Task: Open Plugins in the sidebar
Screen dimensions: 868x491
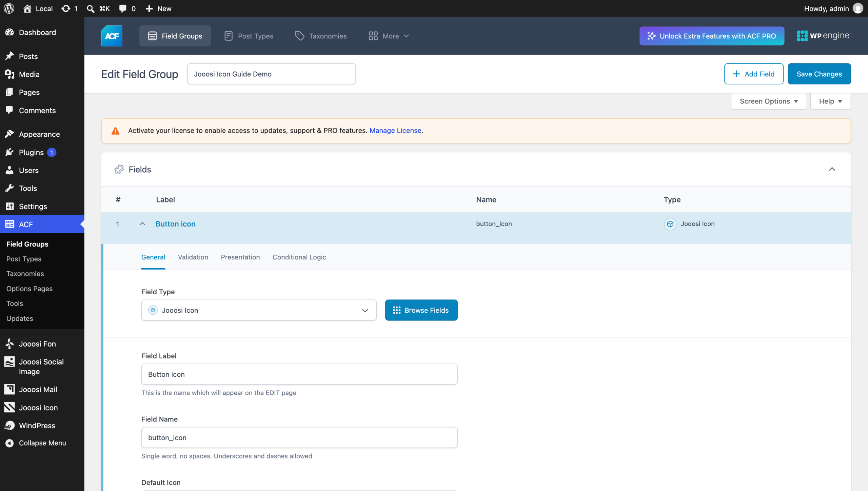Action: [x=42, y=153]
